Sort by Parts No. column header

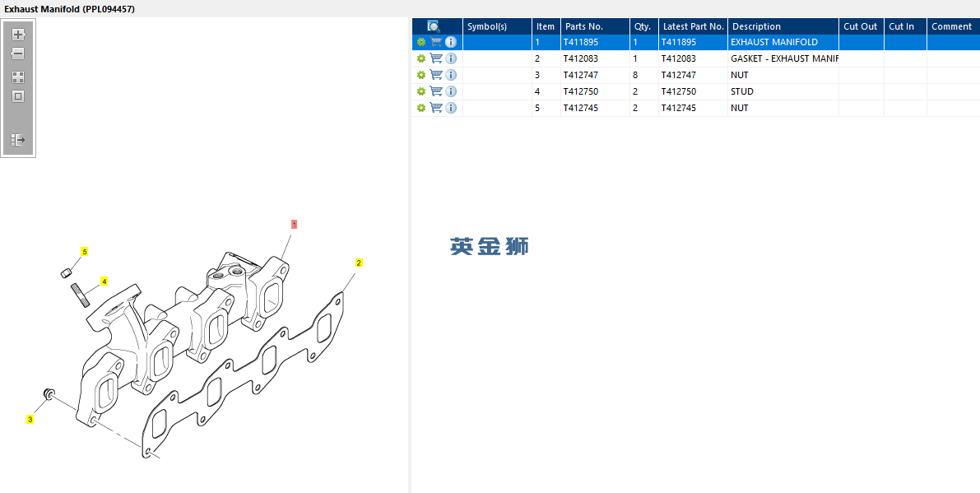tap(595, 26)
